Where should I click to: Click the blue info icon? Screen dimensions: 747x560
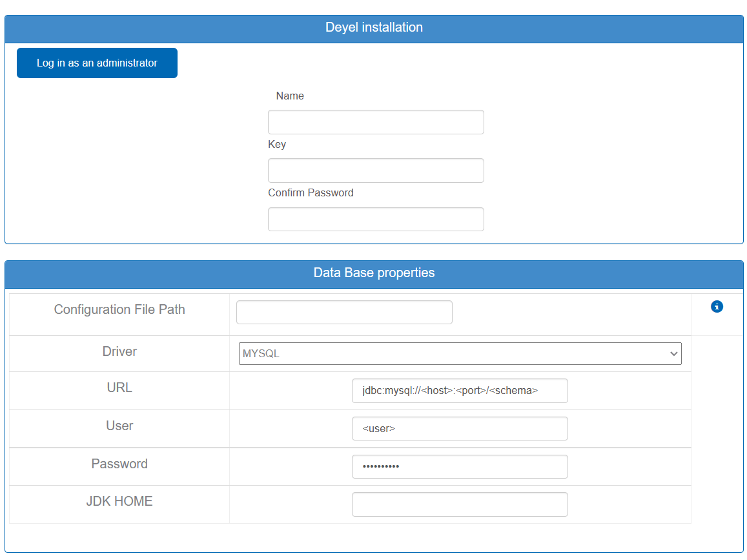click(717, 307)
